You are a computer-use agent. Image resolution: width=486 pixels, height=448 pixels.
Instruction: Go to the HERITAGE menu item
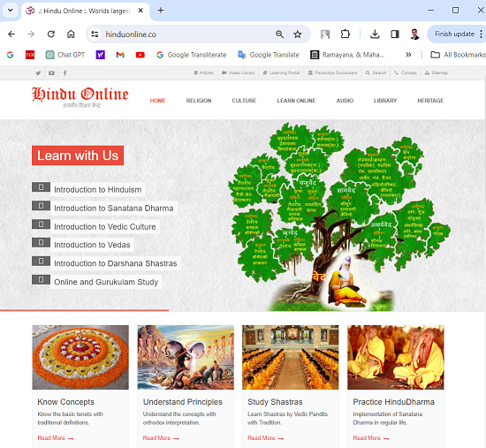click(430, 101)
